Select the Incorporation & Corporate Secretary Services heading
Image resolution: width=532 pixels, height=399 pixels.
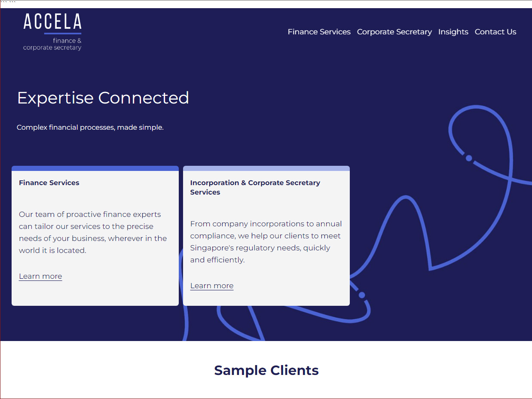pos(255,187)
